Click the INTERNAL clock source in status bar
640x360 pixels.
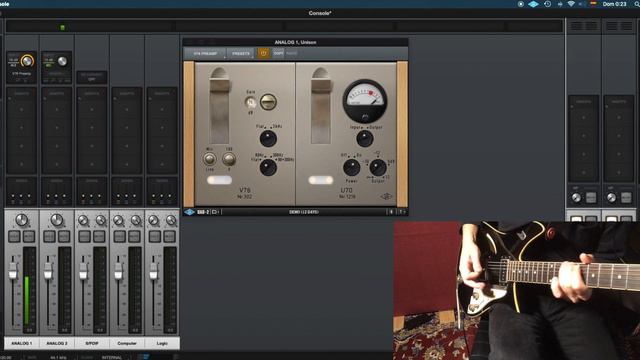pyautogui.click(x=111, y=357)
